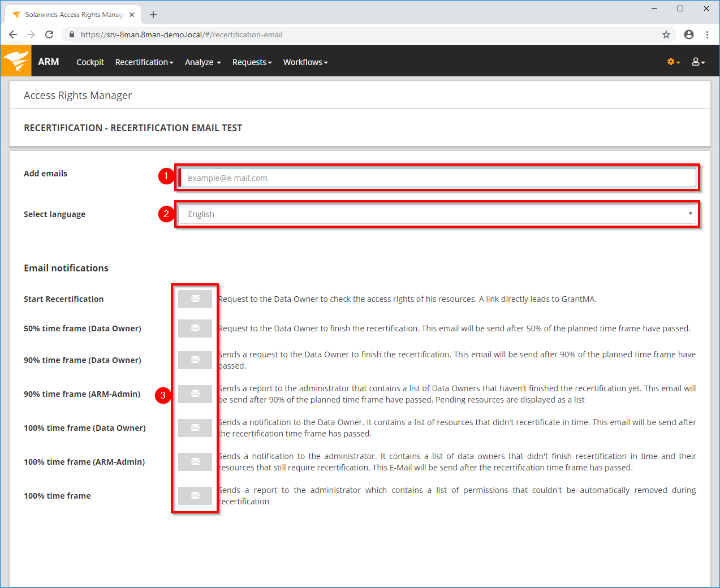Open the Workflows menu

[305, 62]
